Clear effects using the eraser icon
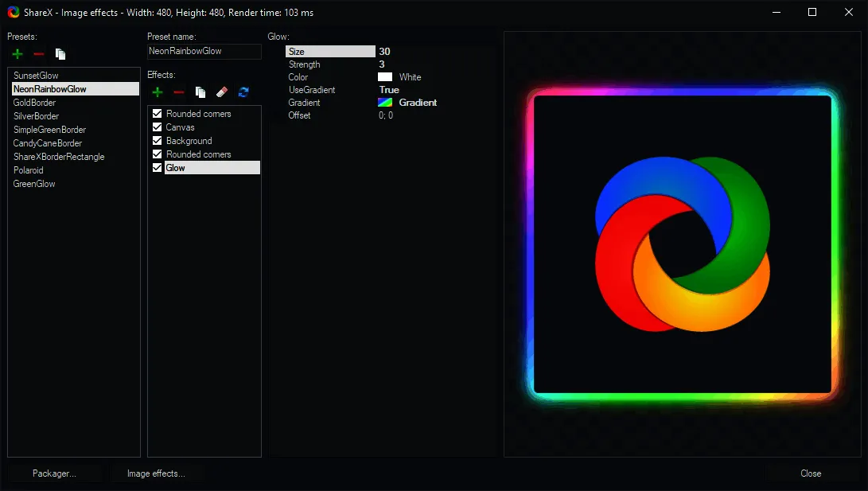Viewport: 868px width, 491px height. 222,93
